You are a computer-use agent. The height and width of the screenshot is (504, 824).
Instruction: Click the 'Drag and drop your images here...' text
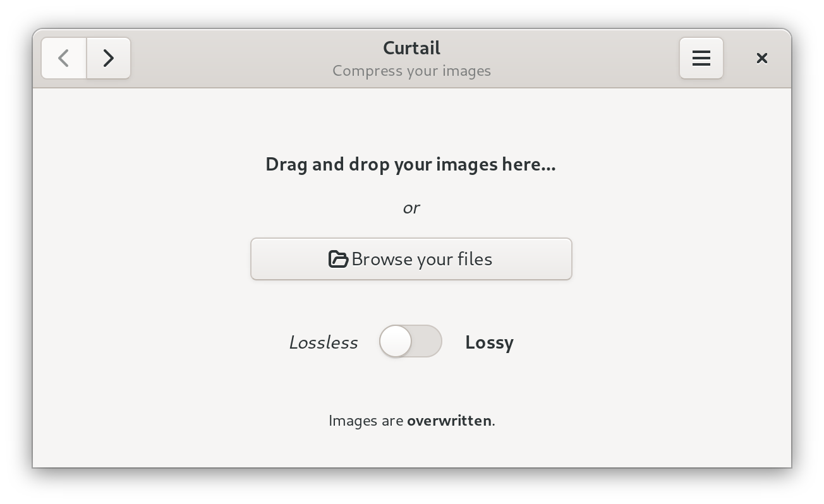pyautogui.click(x=411, y=164)
